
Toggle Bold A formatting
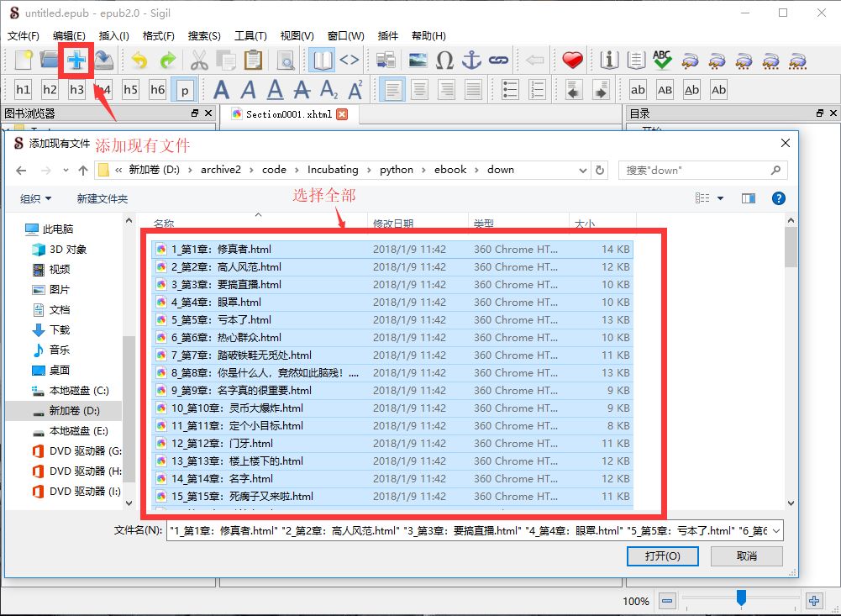tap(221, 90)
